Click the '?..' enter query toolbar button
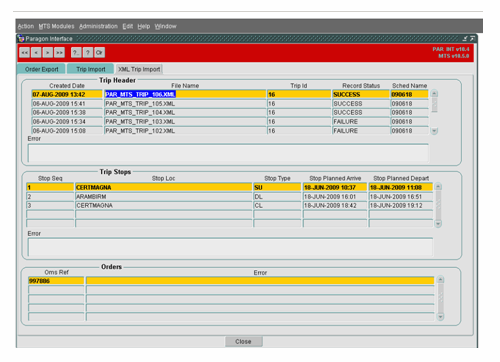The width and height of the screenshot is (500, 362). (76, 53)
